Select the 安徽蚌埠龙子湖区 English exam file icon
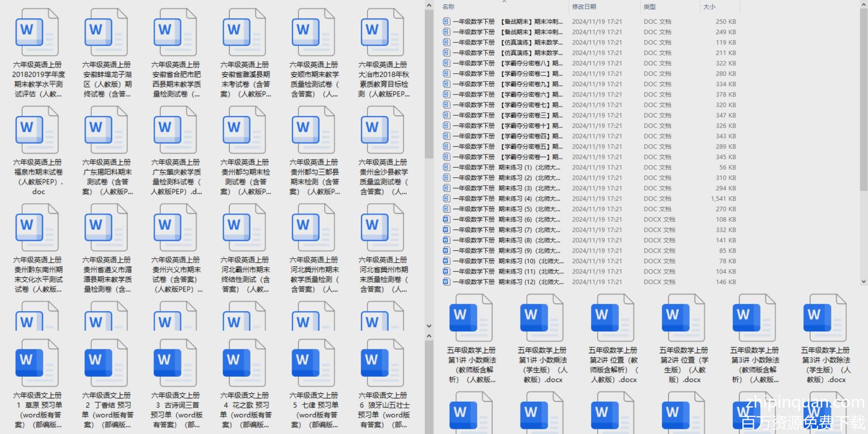Image resolution: width=868 pixels, height=434 pixels. (x=106, y=33)
